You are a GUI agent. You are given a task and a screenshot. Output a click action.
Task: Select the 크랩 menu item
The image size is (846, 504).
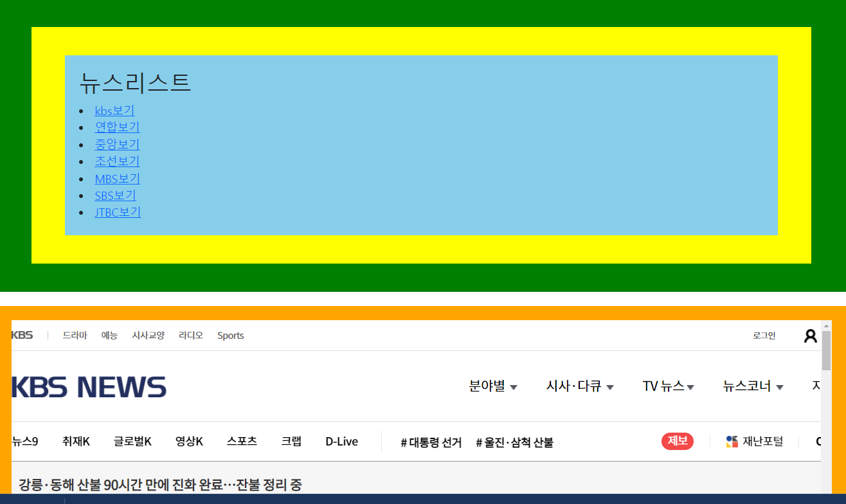tap(291, 441)
